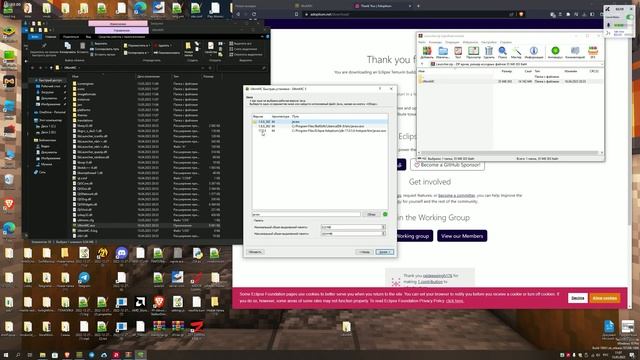This screenshot has height=360, width=640.
Task: Open the Discord desktop shortcut
Action: point(121,254)
